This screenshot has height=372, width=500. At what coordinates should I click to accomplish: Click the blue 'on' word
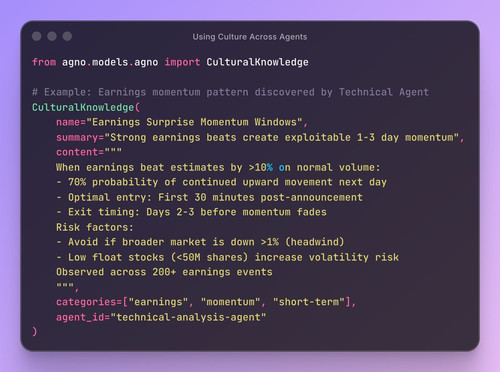click(x=285, y=168)
